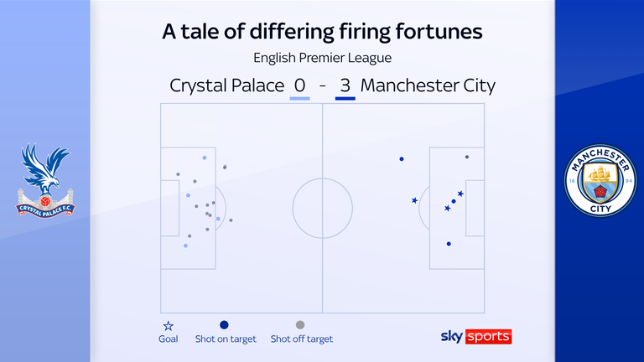Click the Sky Sports logo
Image resolution: width=644 pixels, height=362 pixels.
(475, 336)
